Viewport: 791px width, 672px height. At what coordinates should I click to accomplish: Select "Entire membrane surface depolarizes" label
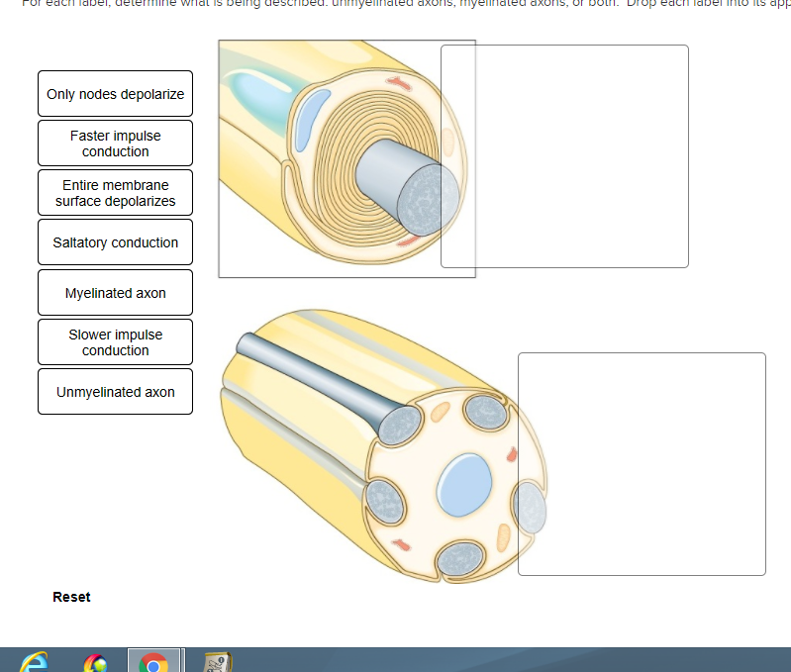tap(115, 193)
